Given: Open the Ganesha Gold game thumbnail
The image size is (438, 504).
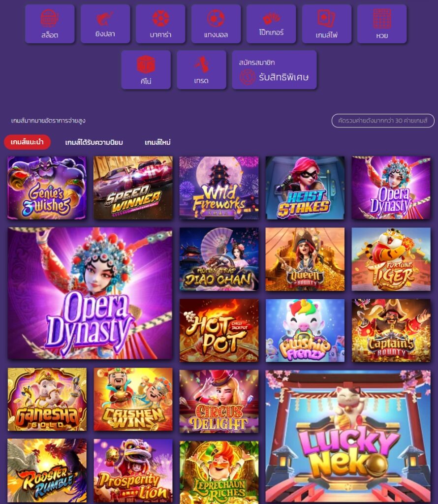Looking at the screenshot, I should [47, 399].
